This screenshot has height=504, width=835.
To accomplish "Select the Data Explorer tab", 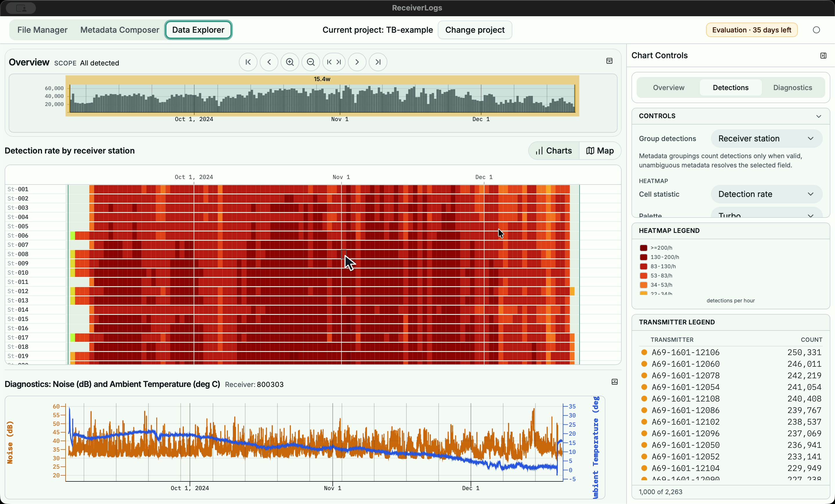I will click(198, 30).
